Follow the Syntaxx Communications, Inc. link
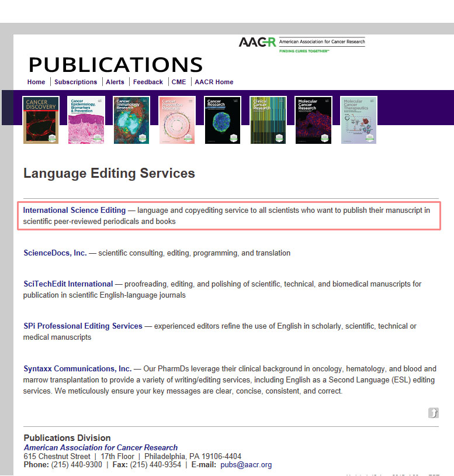 (77, 369)
